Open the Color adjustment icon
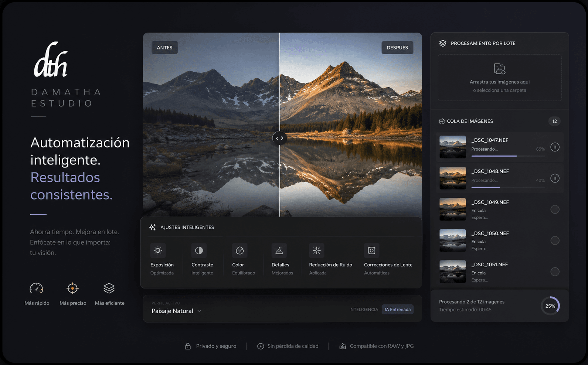 click(239, 250)
